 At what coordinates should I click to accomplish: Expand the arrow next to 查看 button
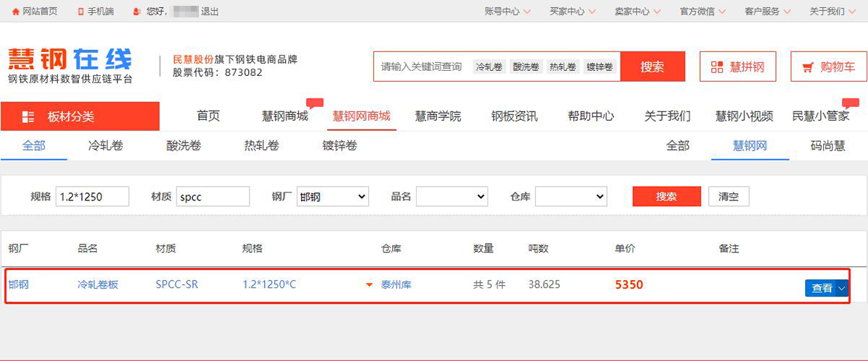pos(841,288)
